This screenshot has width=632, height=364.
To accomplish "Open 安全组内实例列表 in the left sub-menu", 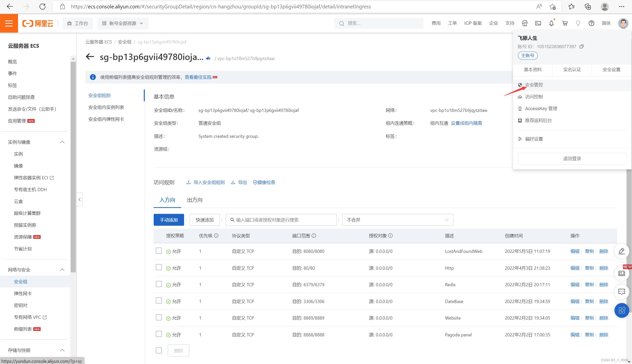I will (x=106, y=107).
